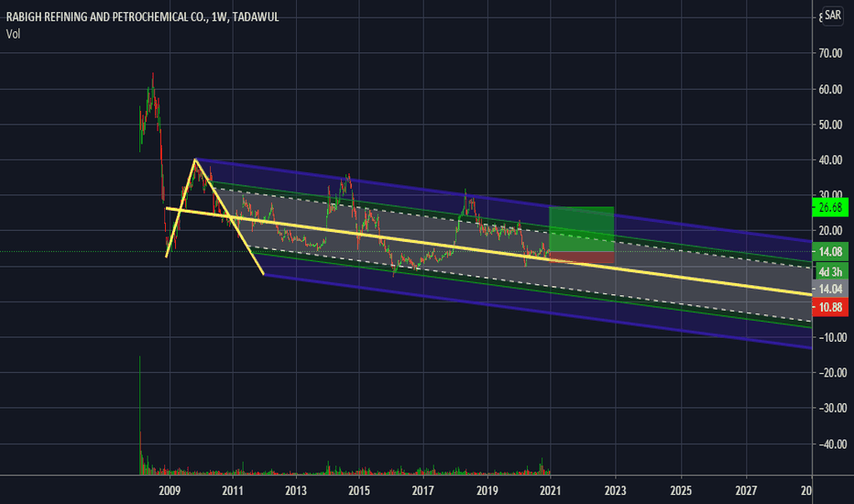This screenshot has width=854, height=504.
Task: Click the 2013 time axis label
Action: click(x=296, y=491)
